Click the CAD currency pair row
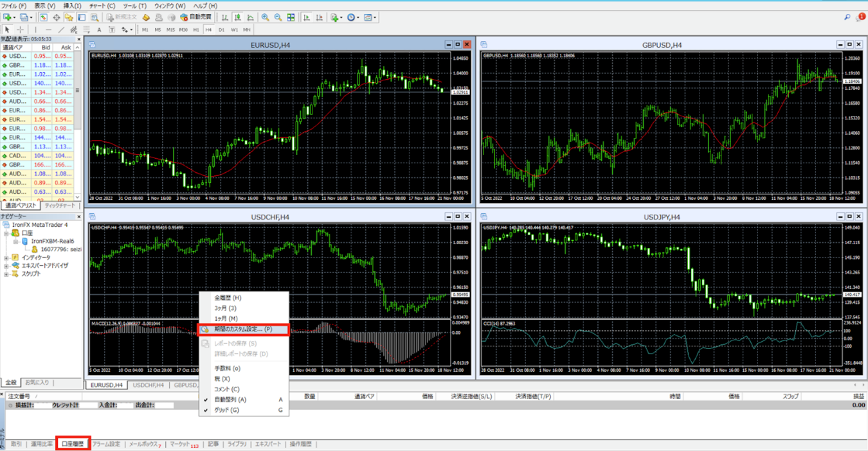The width and height of the screenshot is (868, 451). [37, 155]
